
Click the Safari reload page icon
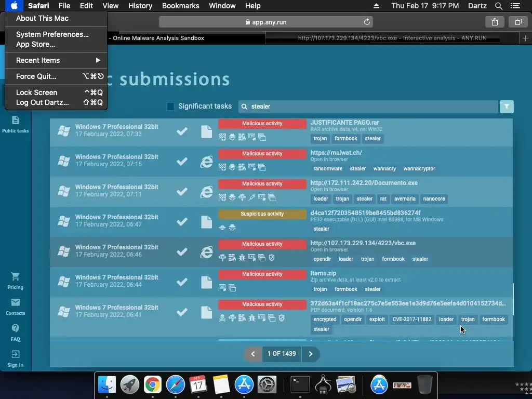[367, 22]
